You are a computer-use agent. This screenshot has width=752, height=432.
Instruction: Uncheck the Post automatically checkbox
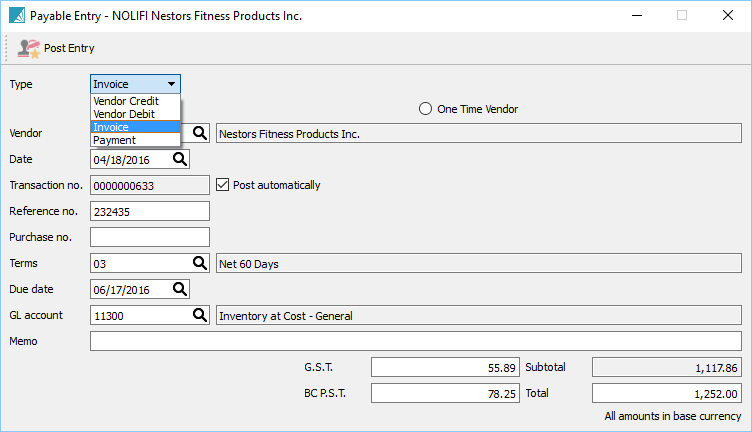click(223, 185)
